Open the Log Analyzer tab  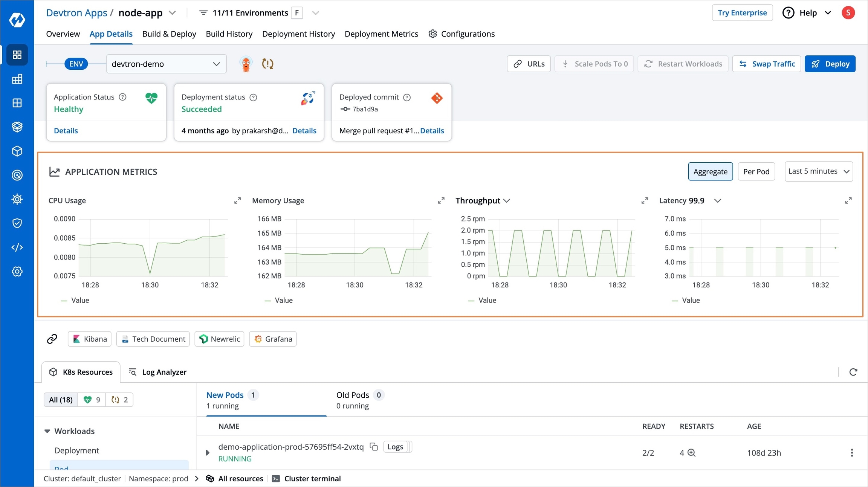[157, 372]
